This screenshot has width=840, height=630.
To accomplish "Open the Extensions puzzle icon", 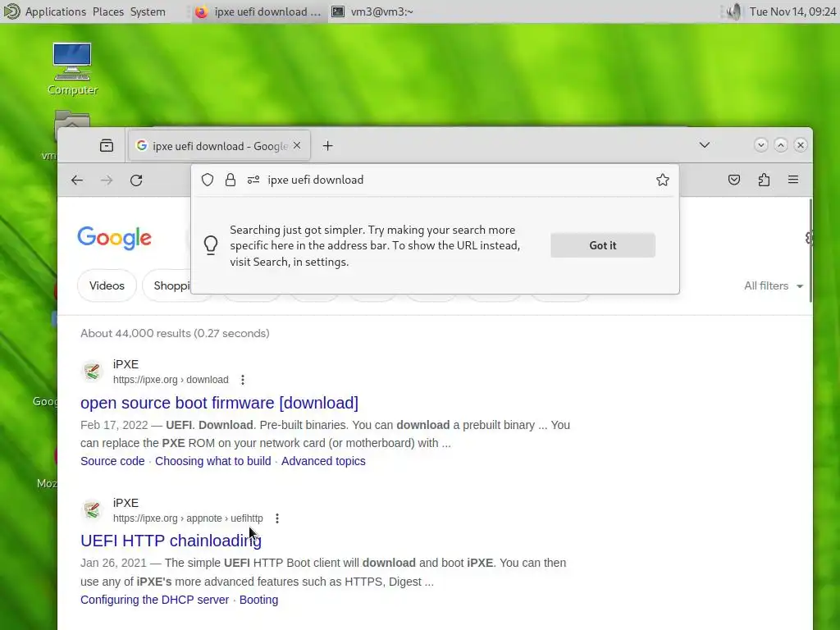I will (764, 180).
